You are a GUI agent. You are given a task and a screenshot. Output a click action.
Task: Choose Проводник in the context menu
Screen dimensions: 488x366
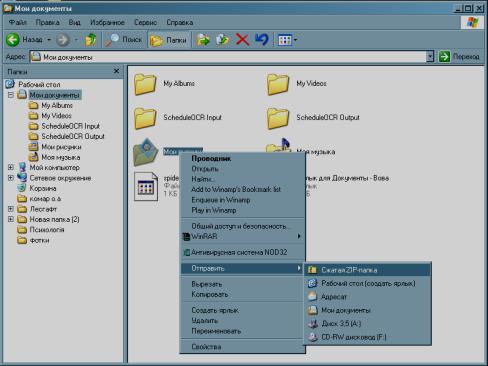242,158
